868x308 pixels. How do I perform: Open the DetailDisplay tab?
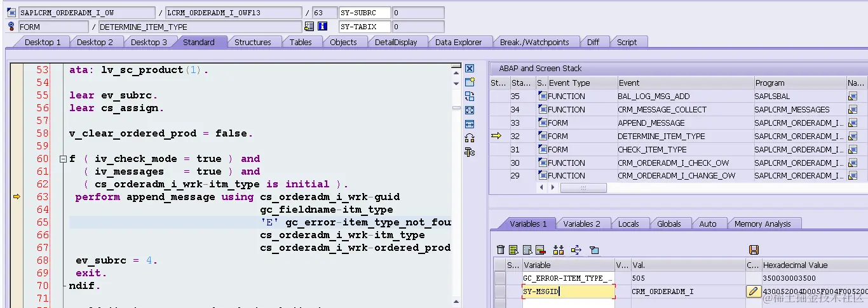(396, 42)
